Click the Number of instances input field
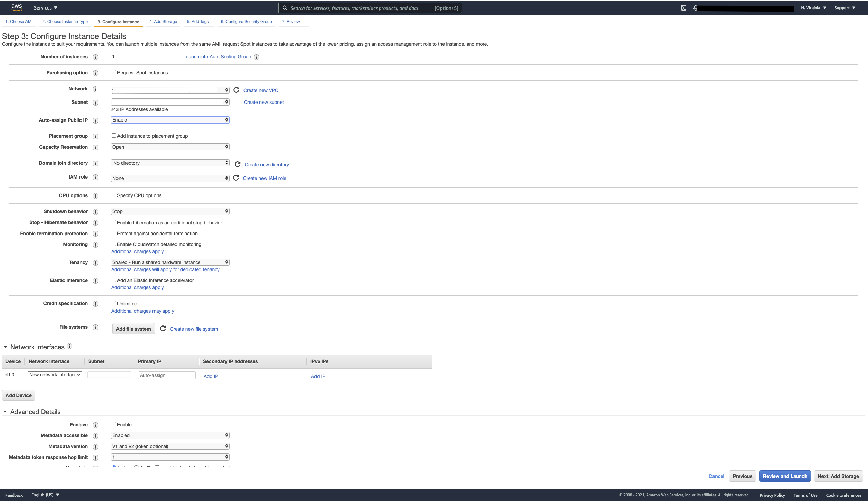Image resolution: width=868 pixels, height=503 pixels. (145, 57)
